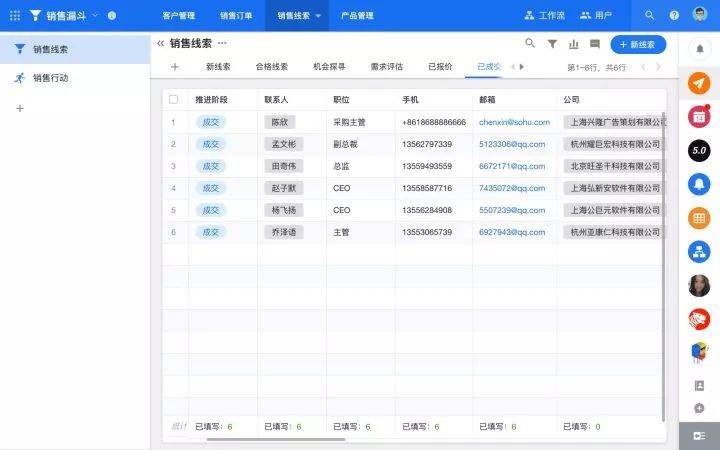
Task: Click the orange paper plane icon in the right sidebar
Action: point(700,84)
